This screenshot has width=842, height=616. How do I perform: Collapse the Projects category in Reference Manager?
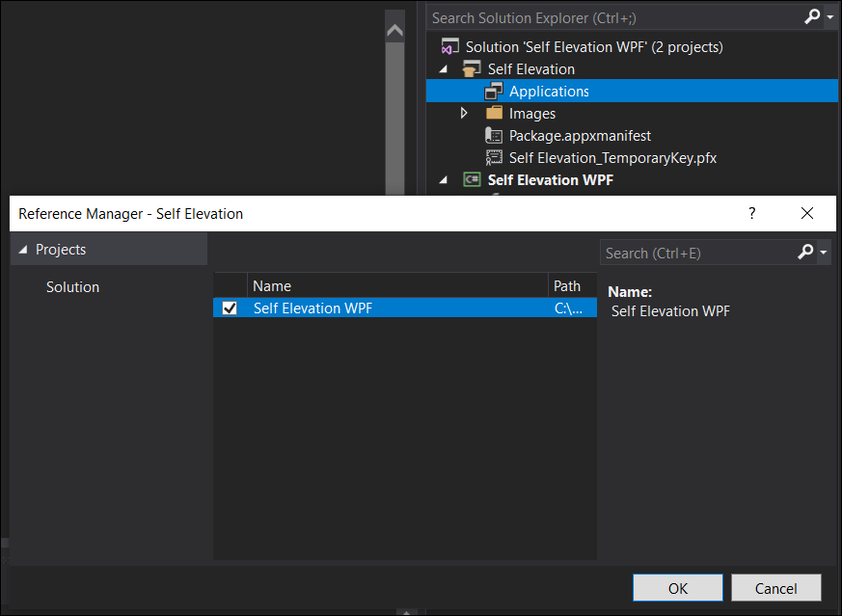tap(22, 250)
